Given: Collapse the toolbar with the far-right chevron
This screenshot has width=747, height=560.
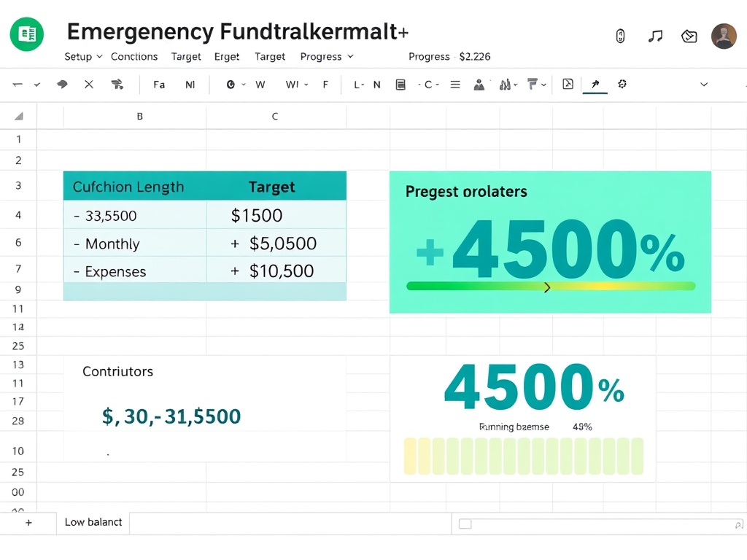Looking at the screenshot, I should (x=704, y=85).
